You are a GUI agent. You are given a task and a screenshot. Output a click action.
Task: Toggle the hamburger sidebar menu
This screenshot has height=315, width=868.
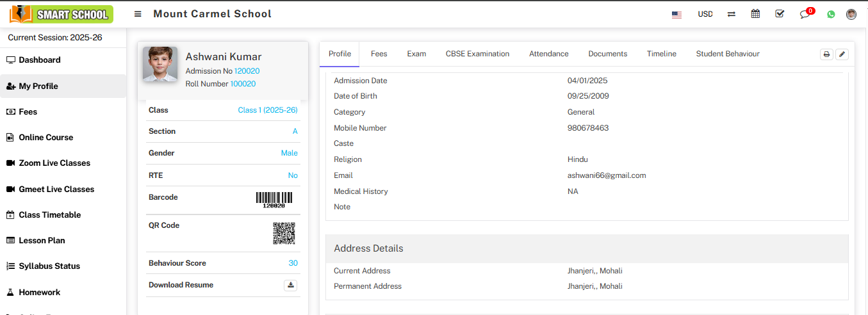pyautogui.click(x=138, y=14)
